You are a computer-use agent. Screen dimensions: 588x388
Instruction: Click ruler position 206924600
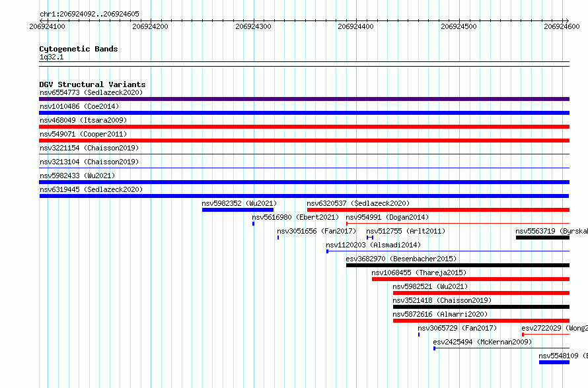click(x=562, y=26)
